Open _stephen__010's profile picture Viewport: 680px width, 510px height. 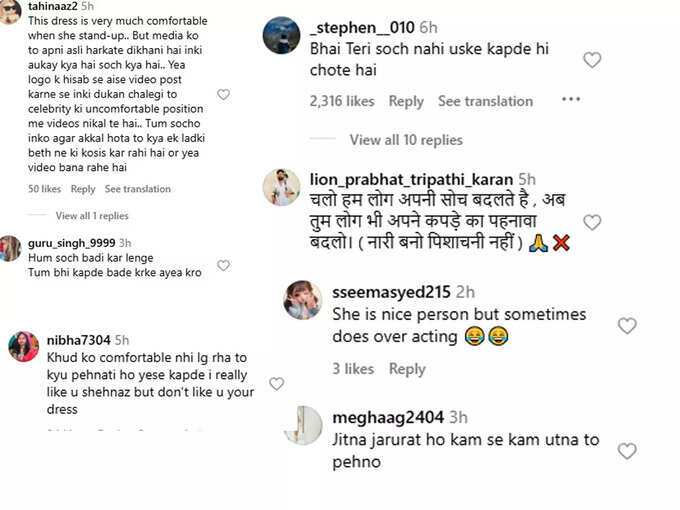tap(281, 35)
